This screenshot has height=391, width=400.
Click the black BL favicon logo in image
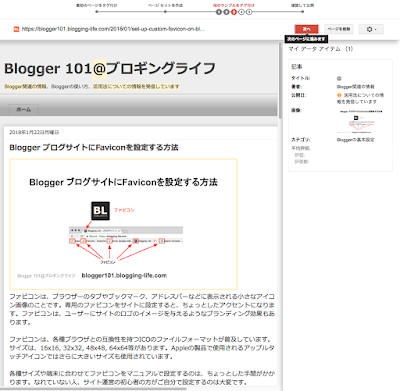(x=100, y=211)
